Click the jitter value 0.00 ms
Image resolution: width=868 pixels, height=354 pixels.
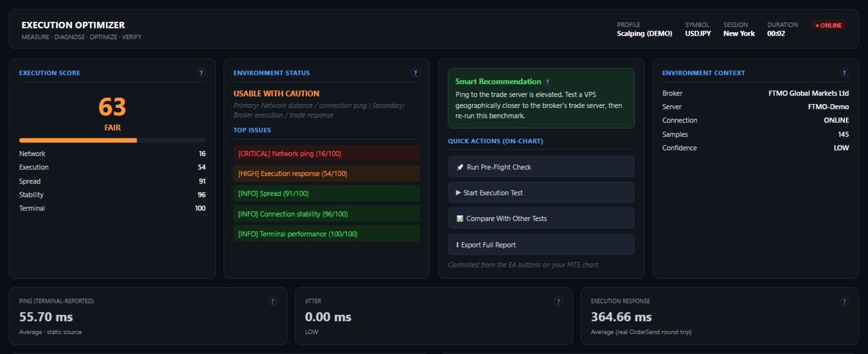tap(328, 317)
